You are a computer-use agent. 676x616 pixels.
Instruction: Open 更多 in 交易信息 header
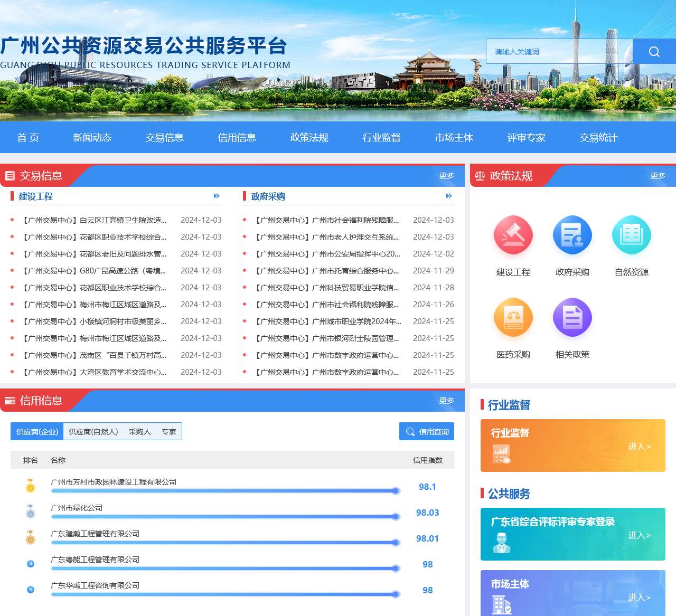tap(446, 176)
